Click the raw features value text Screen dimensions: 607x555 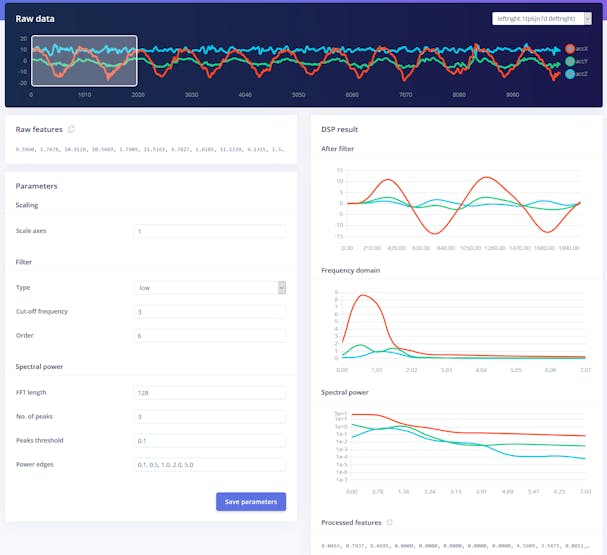150,149
